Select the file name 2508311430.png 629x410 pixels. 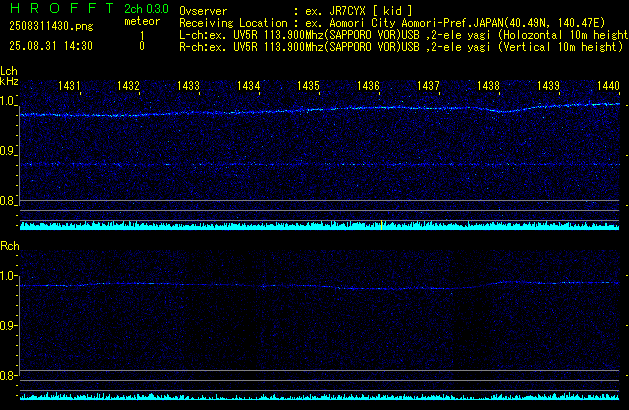coord(51,26)
